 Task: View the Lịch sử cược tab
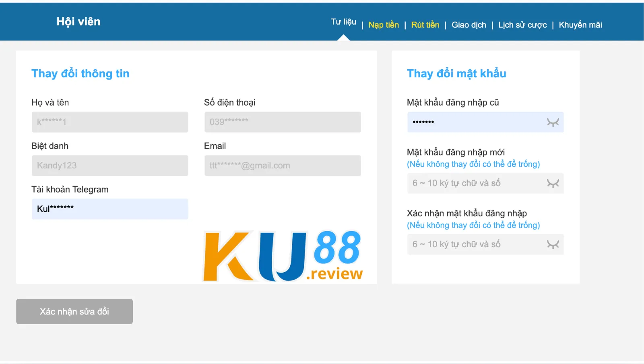[x=522, y=25]
